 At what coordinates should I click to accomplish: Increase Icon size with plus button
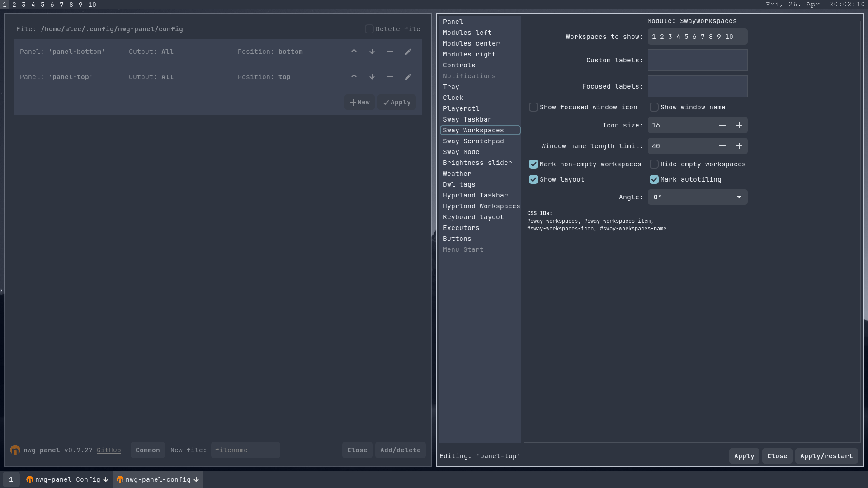[x=739, y=125]
